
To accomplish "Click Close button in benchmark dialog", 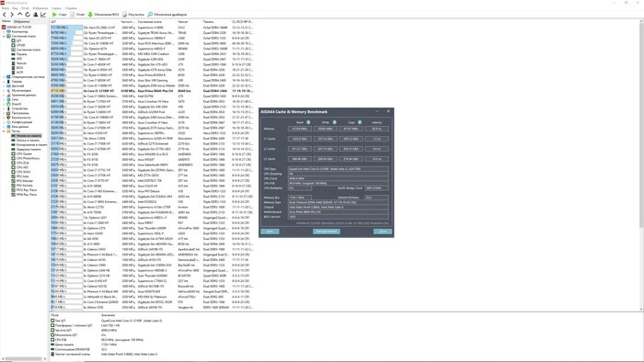I will (x=383, y=232).
